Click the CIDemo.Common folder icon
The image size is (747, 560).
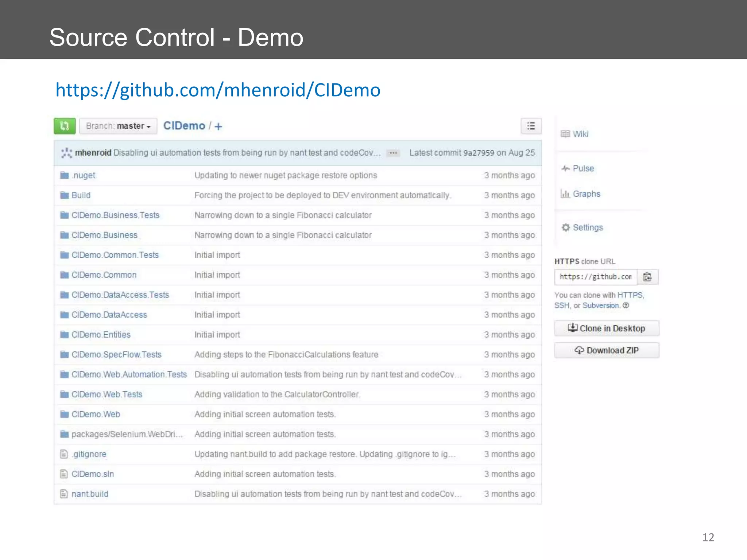[65, 275]
